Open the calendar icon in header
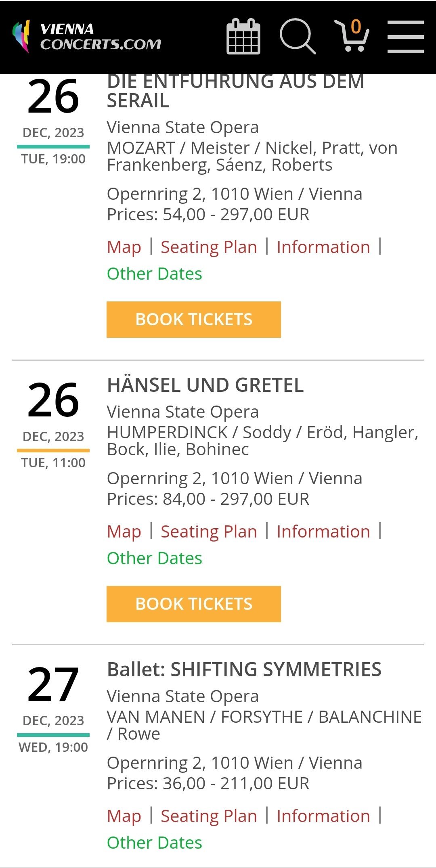 point(243,36)
